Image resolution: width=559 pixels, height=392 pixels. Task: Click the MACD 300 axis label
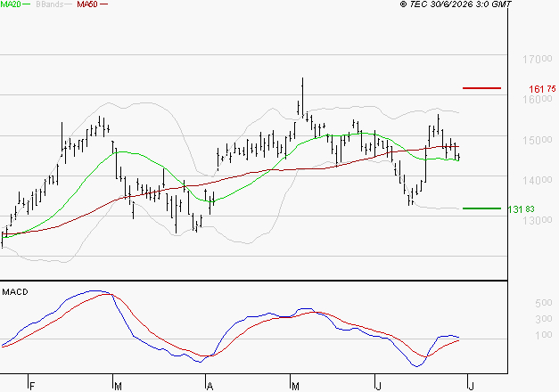544,319
